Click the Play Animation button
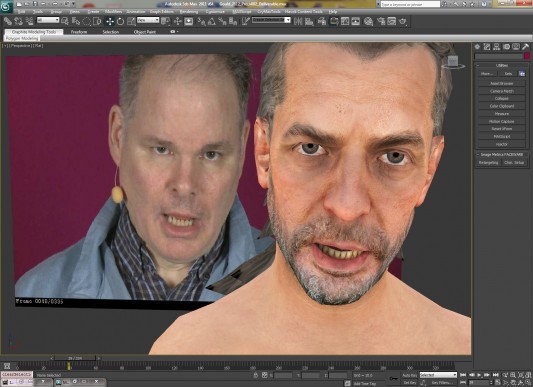533x387 pixels. 480,375
